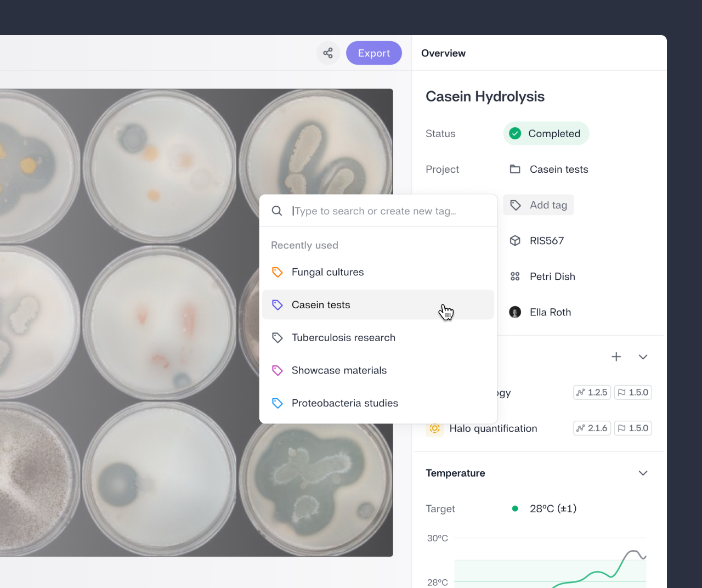Collapse the Temperature section
This screenshot has height=588, width=702.
pyautogui.click(x=643, y=473)
